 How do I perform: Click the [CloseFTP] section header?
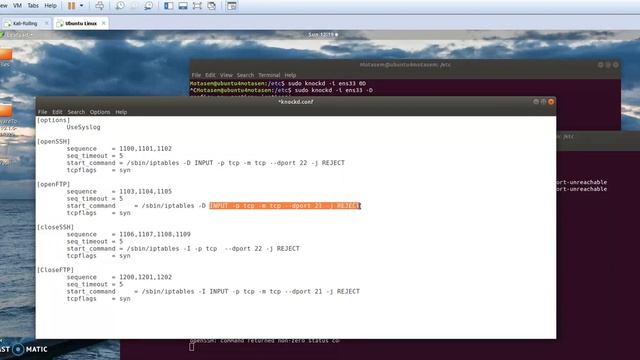[x=56, y=270]
